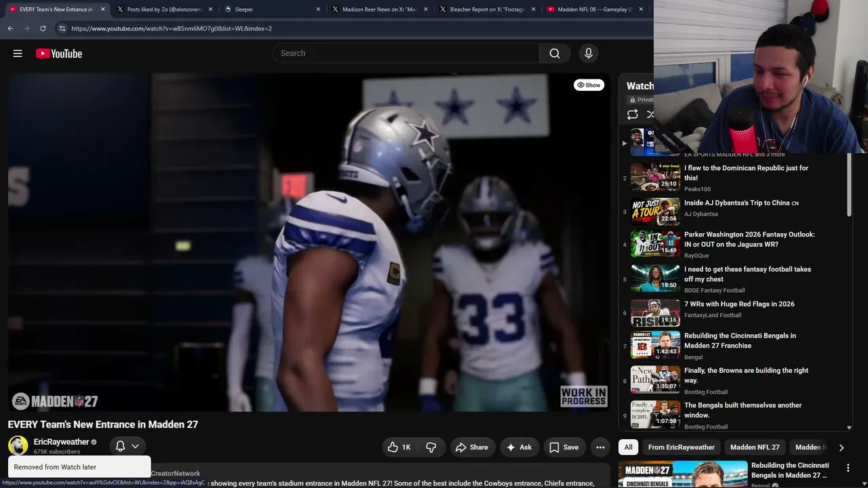Open Bengals built another window thumbnail

(x=655, y=414)
